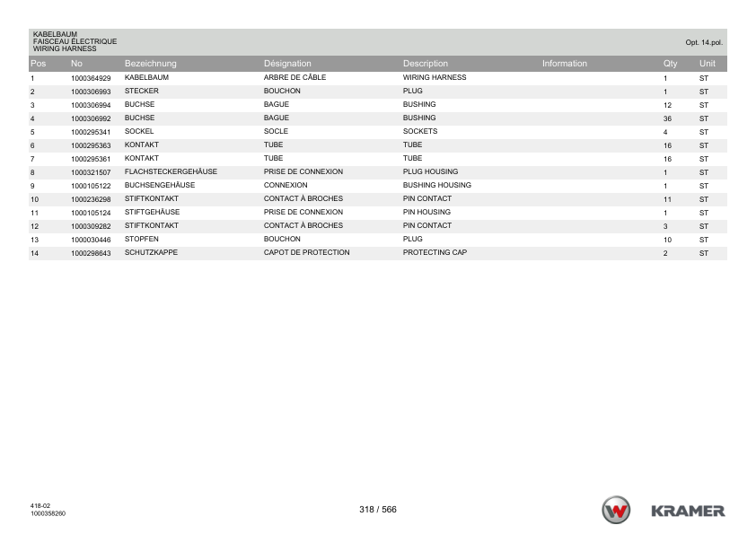Click the Opt. 14.pol. label
Viewport: 756px width, 534px height.
tap(704, 42)
